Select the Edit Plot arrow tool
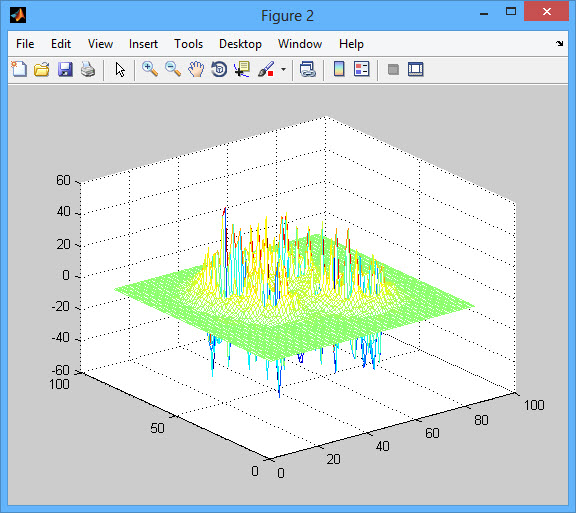Screen dimensions: 576x513 pyautogui.click(x=120, y=69)
